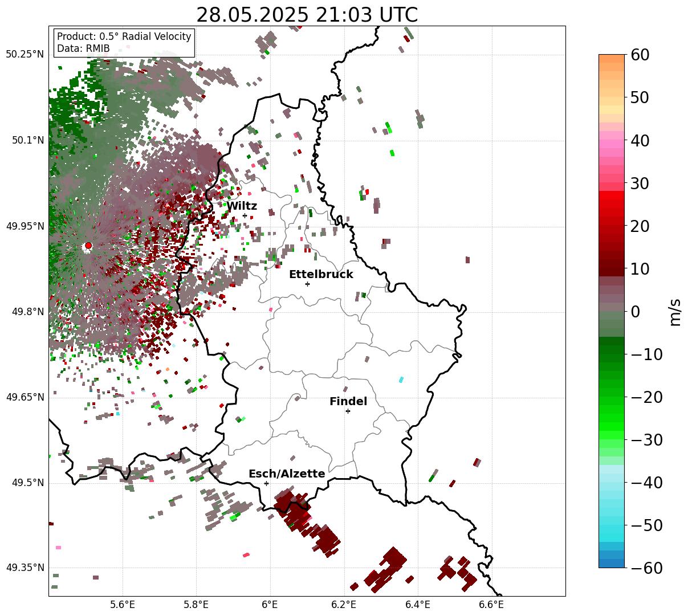Click the colorbar tick label 20
This screenshot has height=616, width=688.
[639, 226]
